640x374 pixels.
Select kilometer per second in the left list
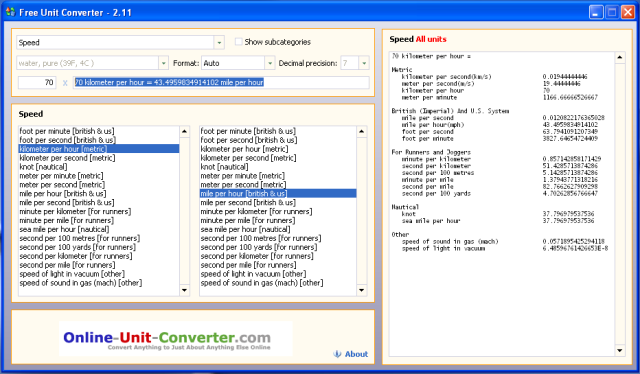click(x=99, y=158)
